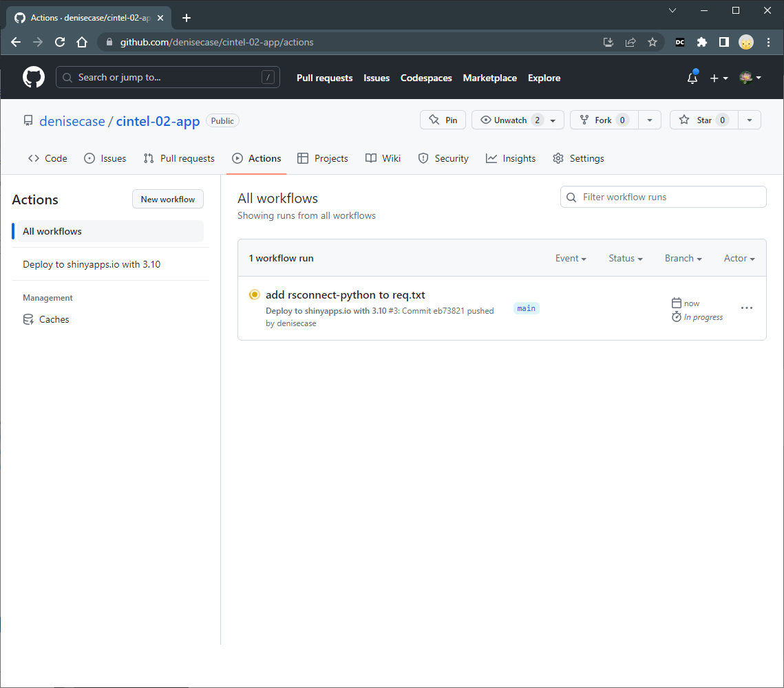Open Caches under Management
This screenshot has width=784, height=688.
46,319
